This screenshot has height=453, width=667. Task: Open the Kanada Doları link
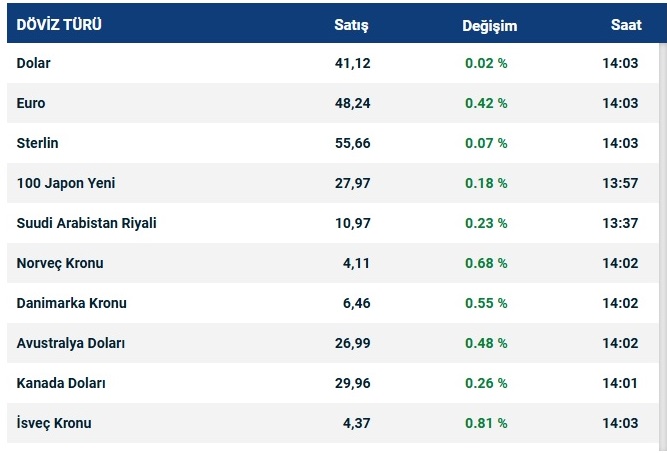(61, 383)
